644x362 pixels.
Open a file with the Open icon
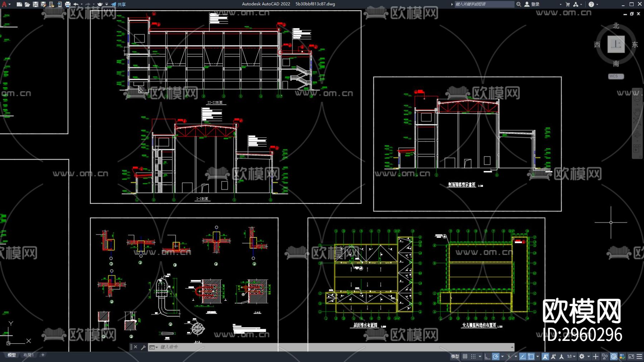click(x=27, y=4)
